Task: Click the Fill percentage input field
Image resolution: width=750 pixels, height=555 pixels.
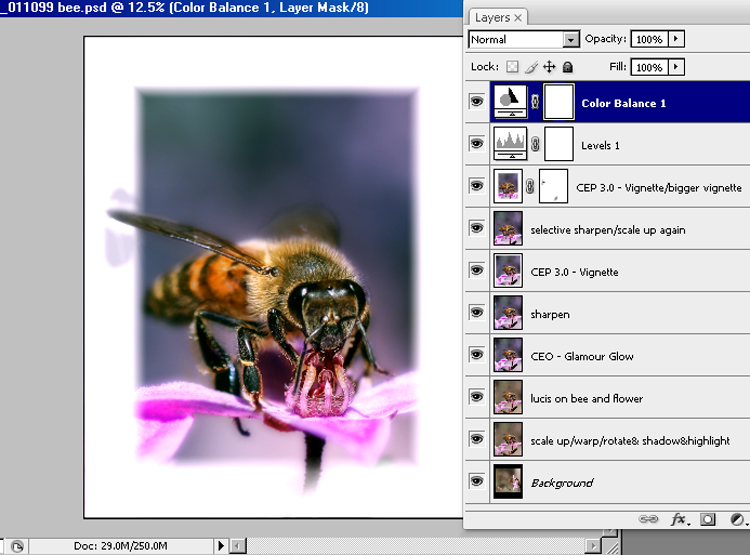Action: pyautogui.click(x=648, y=67)
